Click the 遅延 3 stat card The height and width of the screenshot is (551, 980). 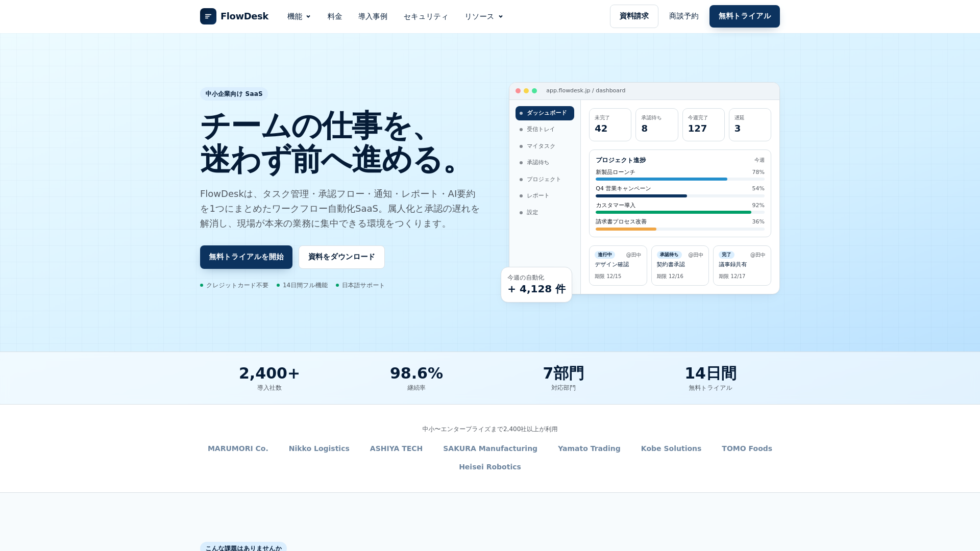coord(750,124)
